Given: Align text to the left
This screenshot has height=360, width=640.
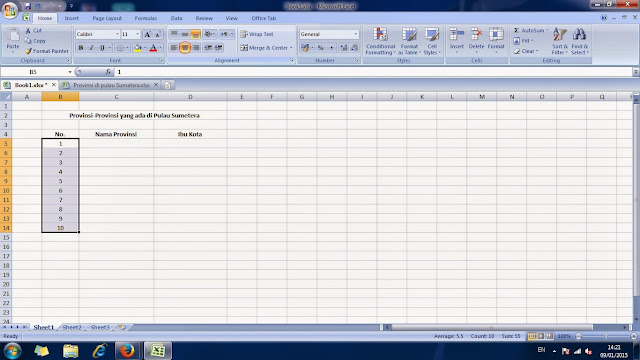Looking at the screenshot, I should pyautogui.click(x=173, y=48).
